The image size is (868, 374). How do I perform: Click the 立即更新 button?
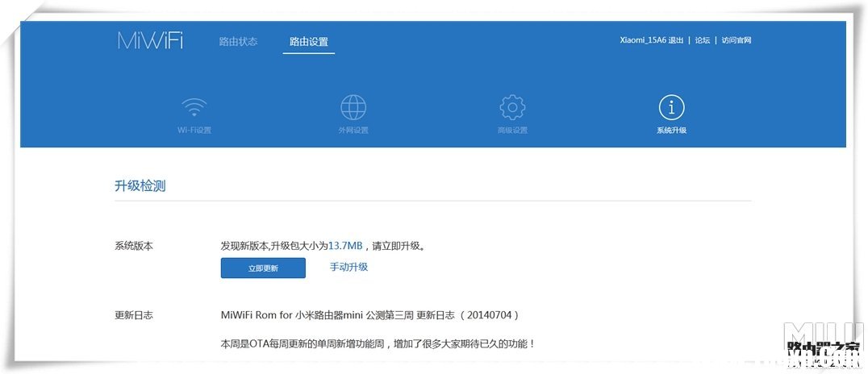point(263,268)
